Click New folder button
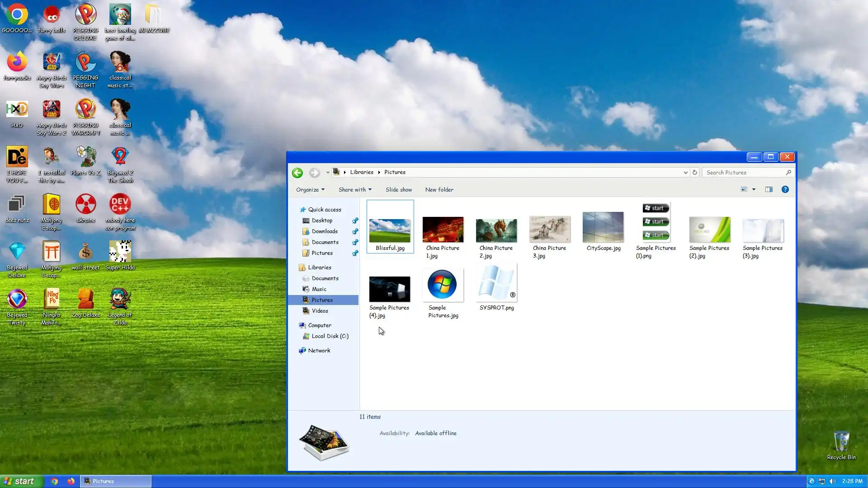Viewport: 868px width, 488px height. [x=439, y=190]
